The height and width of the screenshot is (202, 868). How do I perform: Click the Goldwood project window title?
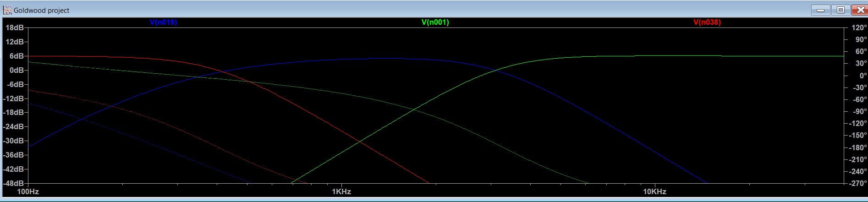(42, 10)
